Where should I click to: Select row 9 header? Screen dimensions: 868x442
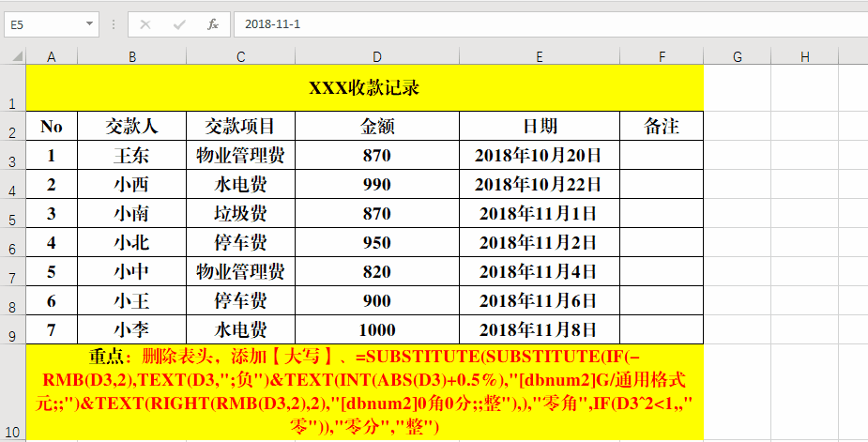[x=13, y=329]
